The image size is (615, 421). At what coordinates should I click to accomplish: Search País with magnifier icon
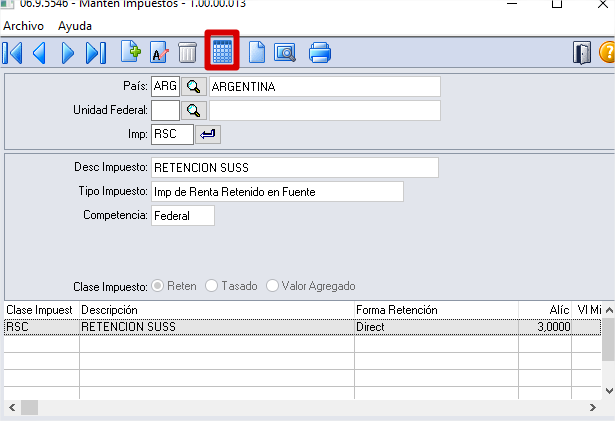(193, 86)
